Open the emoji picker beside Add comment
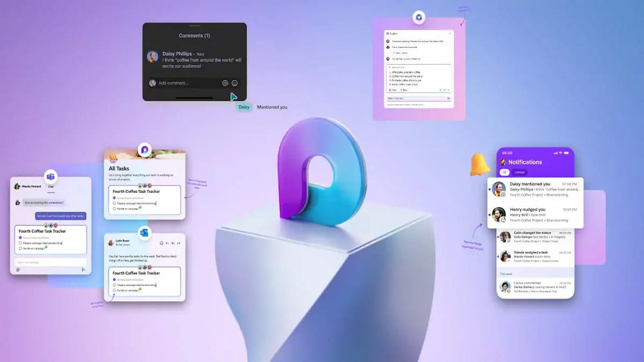The width and height of the screenshot is (644, 362). click(x=234, y=83)
